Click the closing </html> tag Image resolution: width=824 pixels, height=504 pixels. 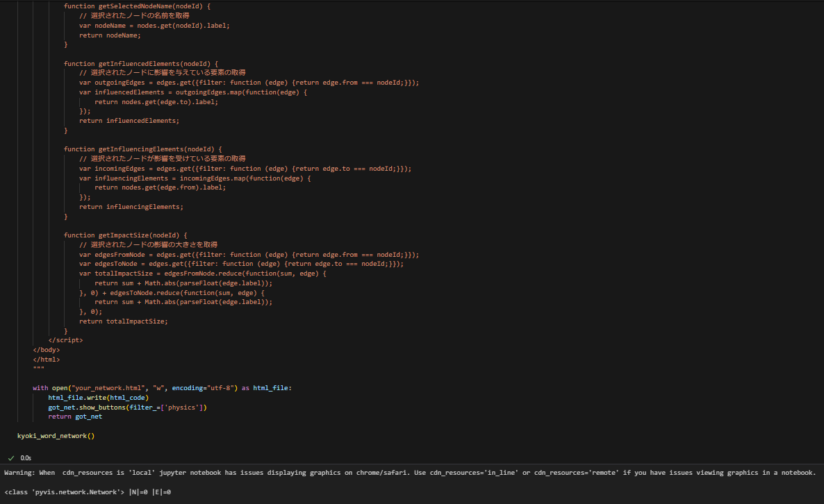point(47,360)
